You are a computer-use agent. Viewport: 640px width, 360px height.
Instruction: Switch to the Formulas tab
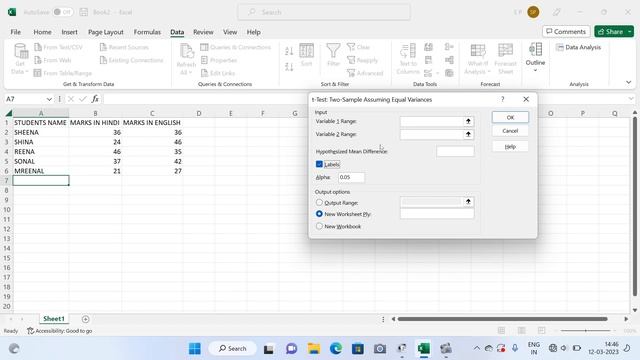tap(147, 32)
